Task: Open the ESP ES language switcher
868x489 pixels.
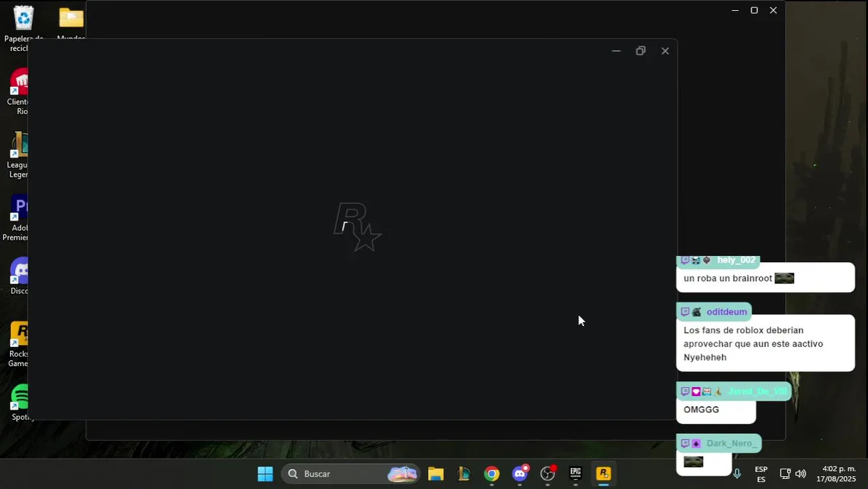Action: click(761, 474)
